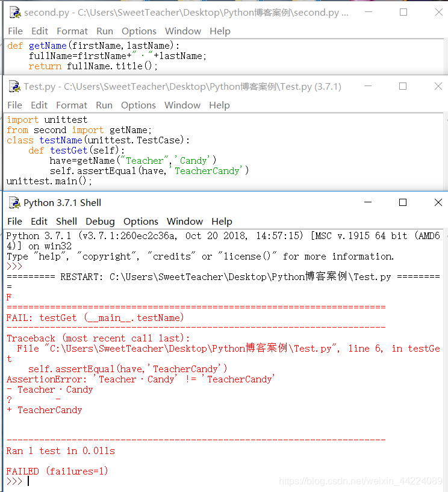Open Format menu in Test.py window
The image size is (448, 492).
72,105
